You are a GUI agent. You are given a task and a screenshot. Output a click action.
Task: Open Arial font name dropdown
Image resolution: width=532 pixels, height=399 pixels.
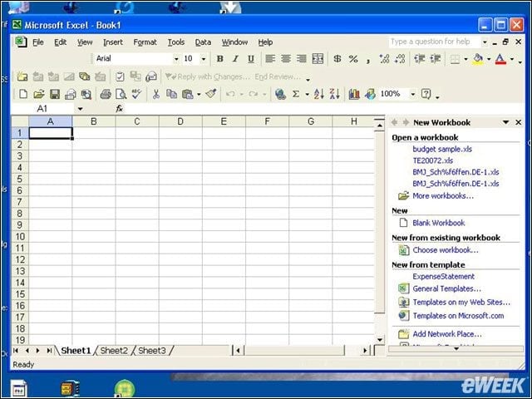tap(176, 59)
